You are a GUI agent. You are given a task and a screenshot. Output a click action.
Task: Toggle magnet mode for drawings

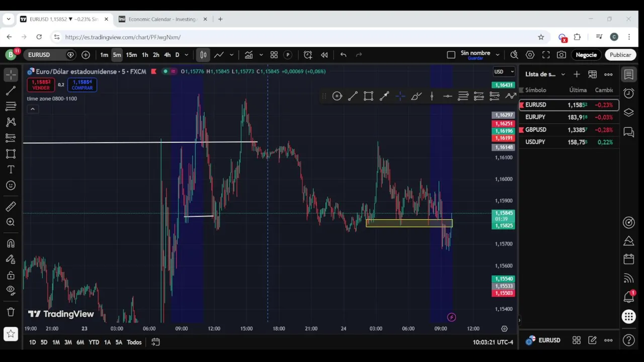click(11, 243)
